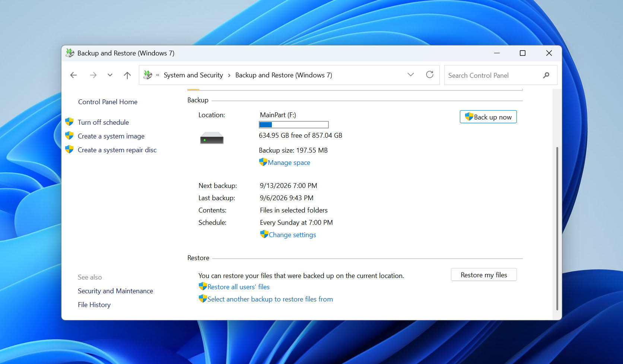623x364 pixels.
Task: Open the Control Panel Home link
Action: click(x=108, y=102)
